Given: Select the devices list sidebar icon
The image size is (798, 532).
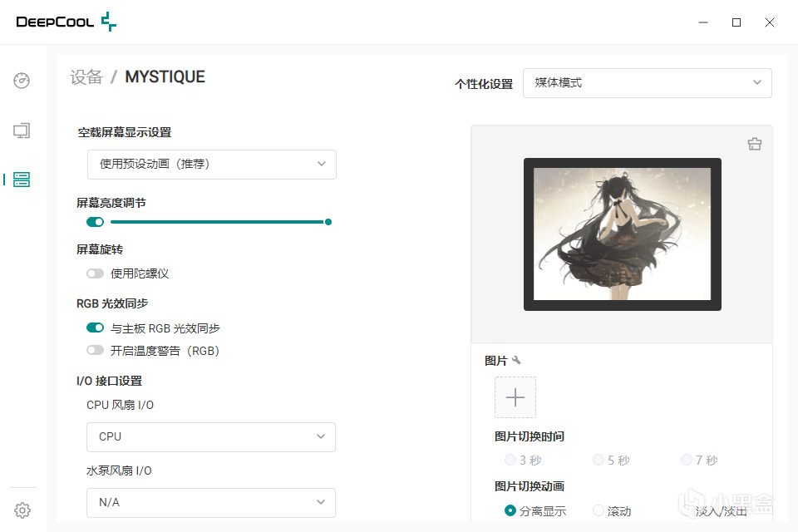Looking at the screenshot, I should 22,180.
